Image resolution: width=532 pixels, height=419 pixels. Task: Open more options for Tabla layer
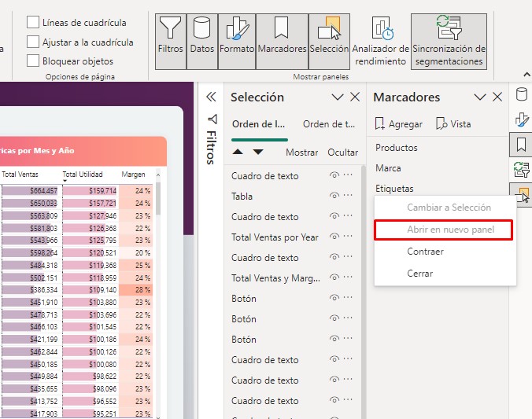(x=348, y=195)
